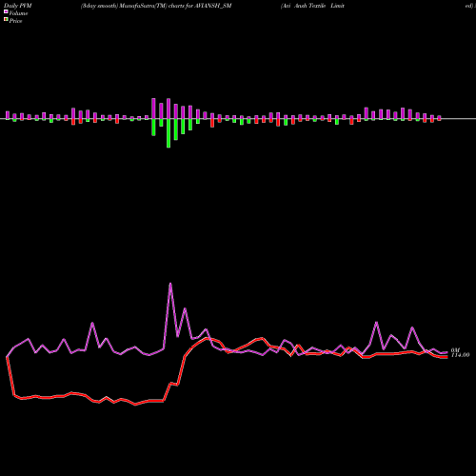Click the 114.00 price value label
The image size is (476, 476).
461,355
